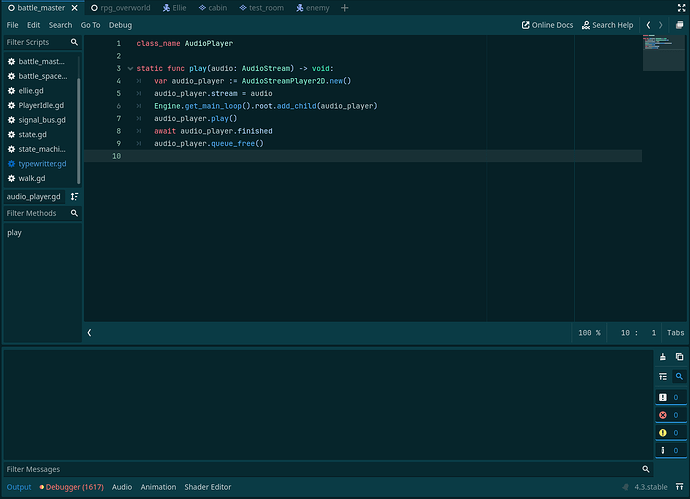Toggle standard messages filter
Screen dimensions: 690x499
click(x=671, y=397)
